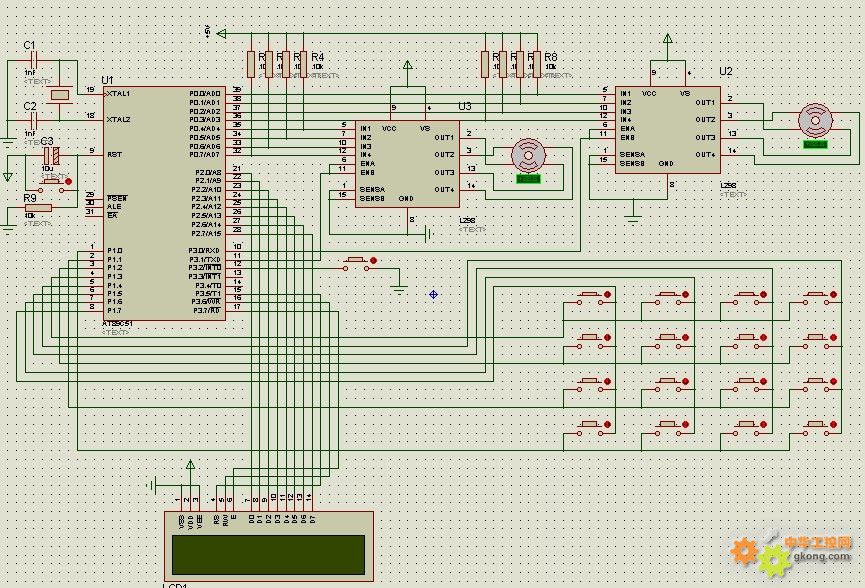865x588 pixels.
Task: Click the OUT1 pin label on U2
Action: [705, 103]
